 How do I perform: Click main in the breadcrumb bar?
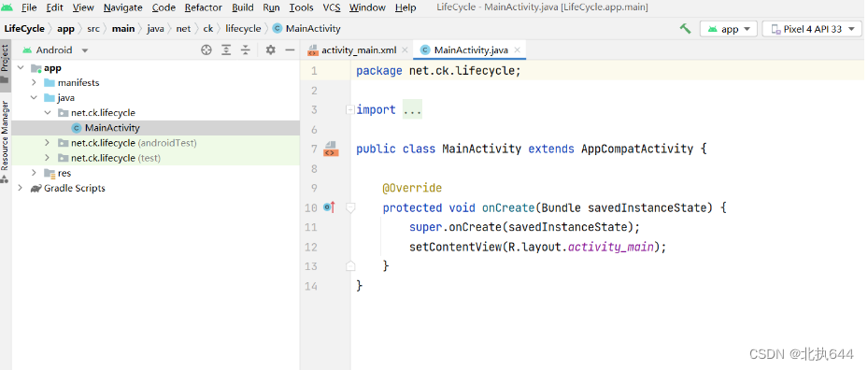click(x=123, y=28)
